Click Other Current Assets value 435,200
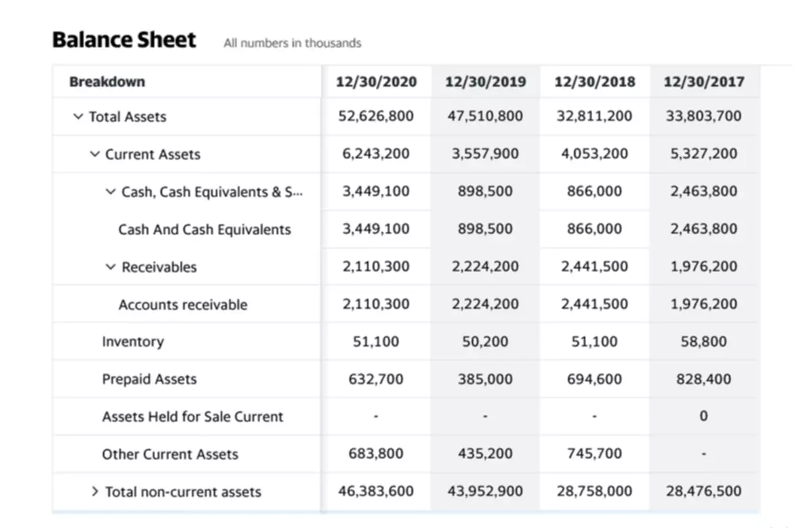 tap(485, 453)
